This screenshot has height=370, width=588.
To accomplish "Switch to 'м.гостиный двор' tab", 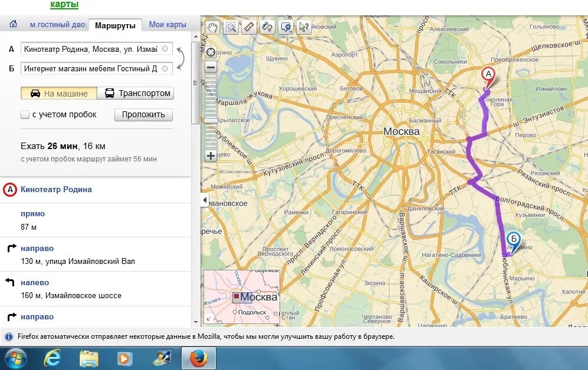I will tap(57, 24).
